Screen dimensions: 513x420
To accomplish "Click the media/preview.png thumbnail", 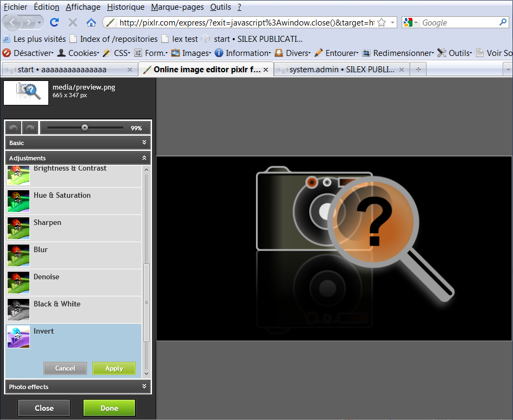I will 26,92.
